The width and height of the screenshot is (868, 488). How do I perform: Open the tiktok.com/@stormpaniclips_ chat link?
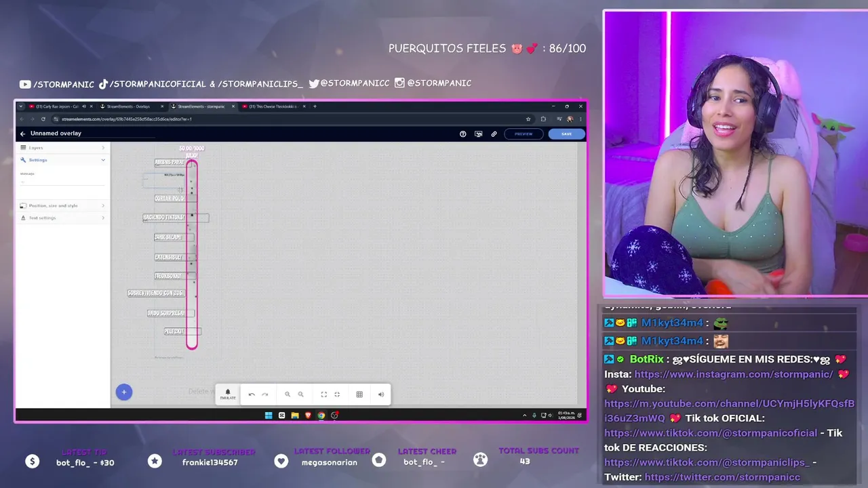[707, 462]
